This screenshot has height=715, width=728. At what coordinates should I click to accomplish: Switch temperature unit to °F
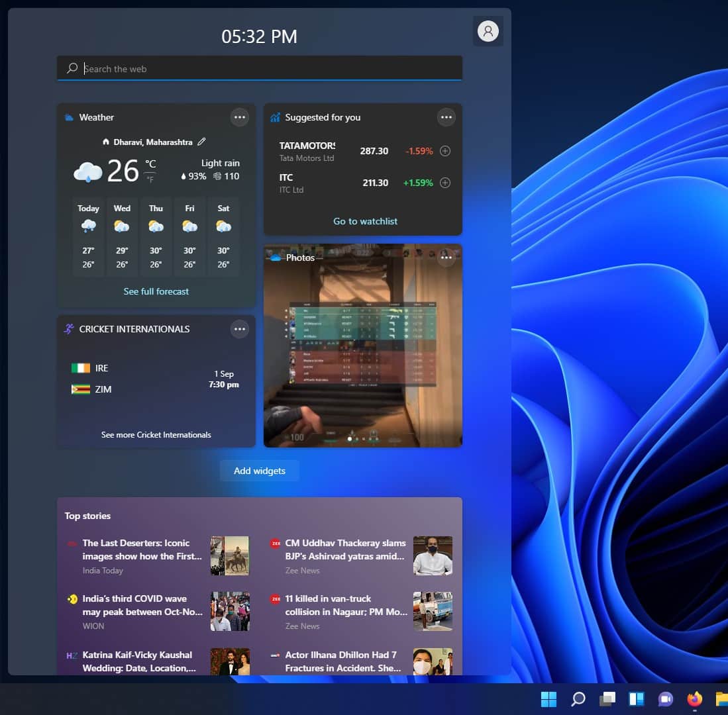pos(150,179)
